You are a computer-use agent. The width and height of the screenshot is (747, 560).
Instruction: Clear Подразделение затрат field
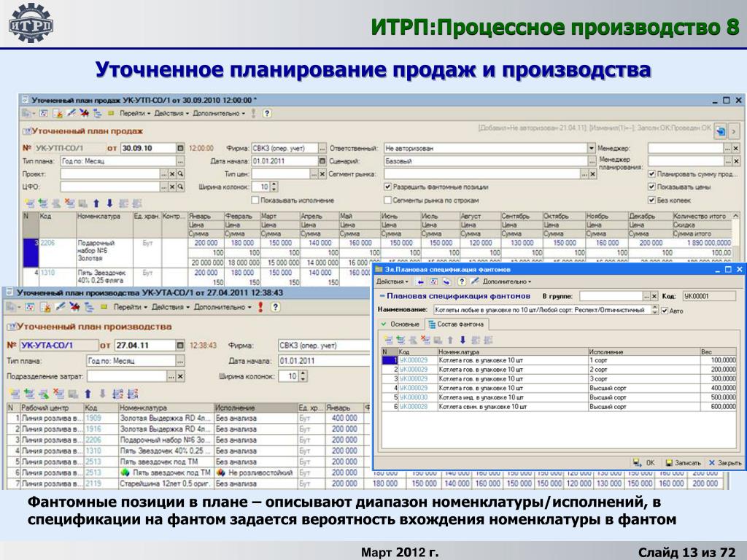pos(180,376)
